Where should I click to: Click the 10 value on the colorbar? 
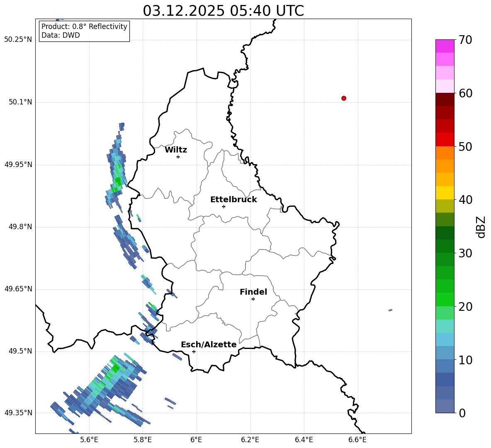[465, 360]
